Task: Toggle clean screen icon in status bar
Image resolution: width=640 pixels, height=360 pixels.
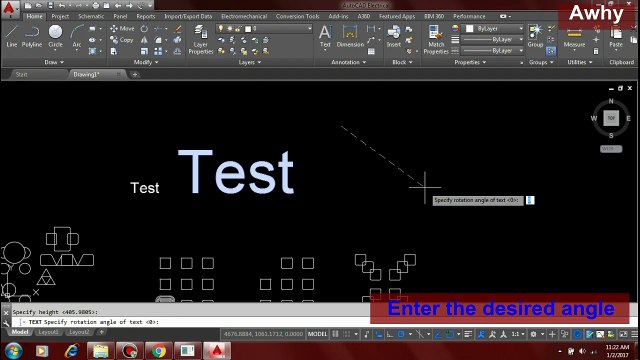Action: [x=623, y=334]
